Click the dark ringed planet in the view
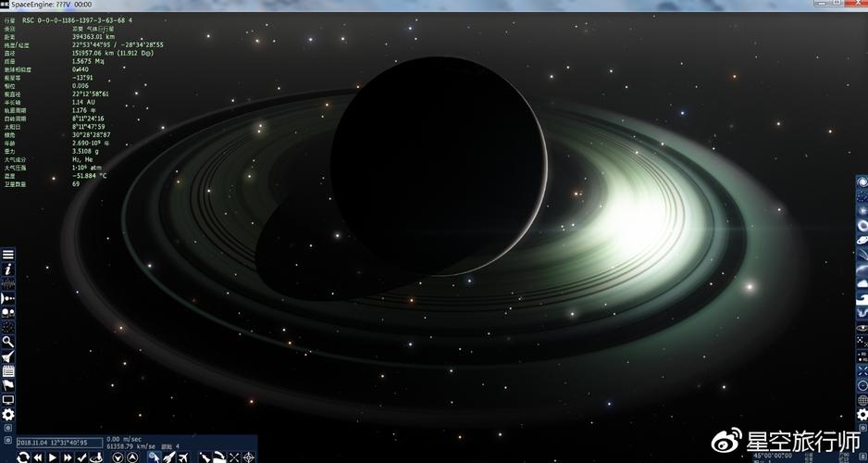868x463 pixels. click(439, 166)
